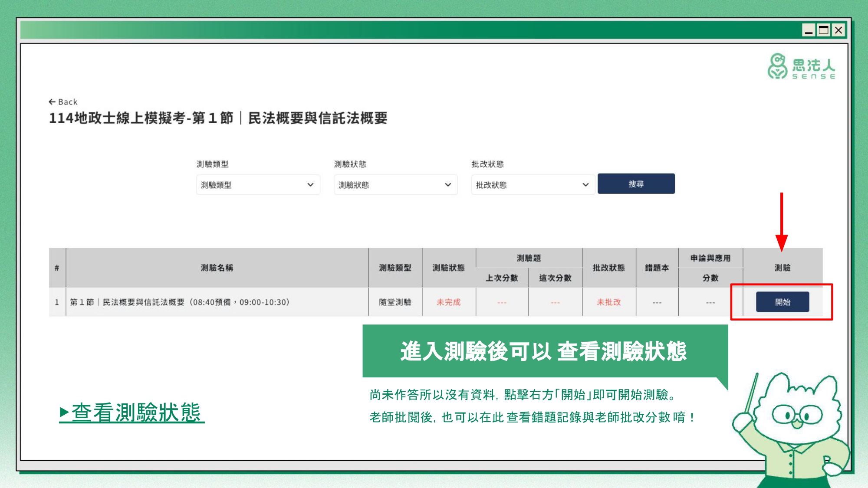
Task: Click the 未批改 grading status cell
Action: click(x=608, y=302)
